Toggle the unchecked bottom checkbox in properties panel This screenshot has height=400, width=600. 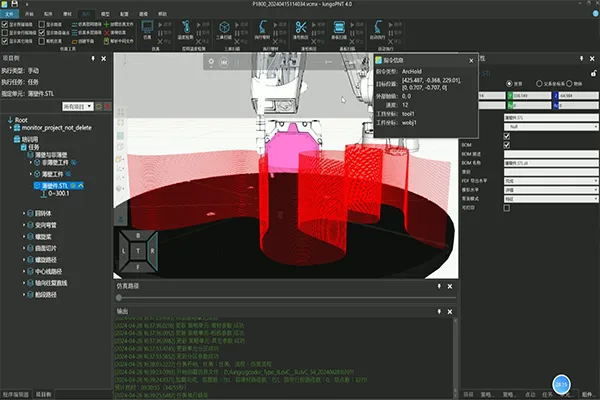tap(507, 208)
